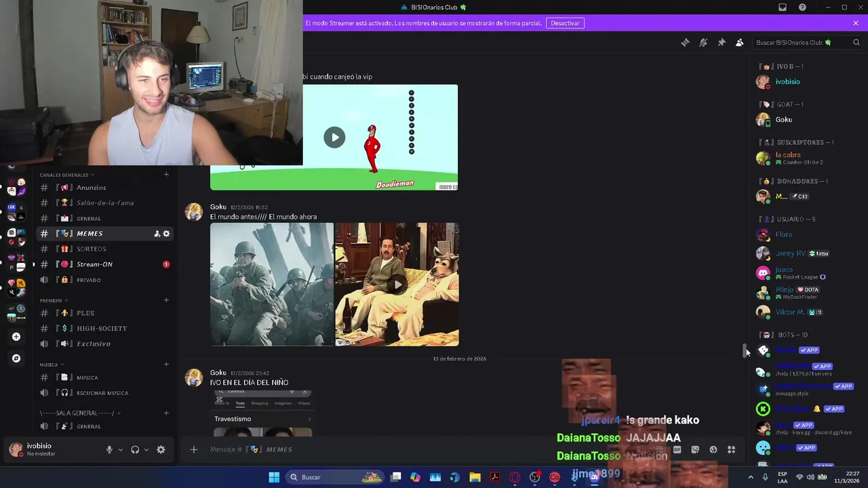
Task: Open the Salón-de-la-fama channel
Action: [x=104, y=203]
